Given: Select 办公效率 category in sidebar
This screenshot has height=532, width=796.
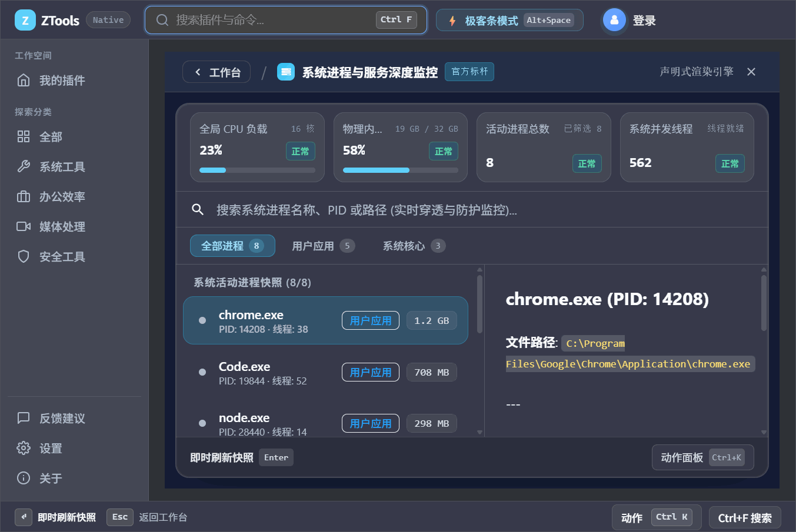Looking at the screenshot, I should [x=75, y=197].
